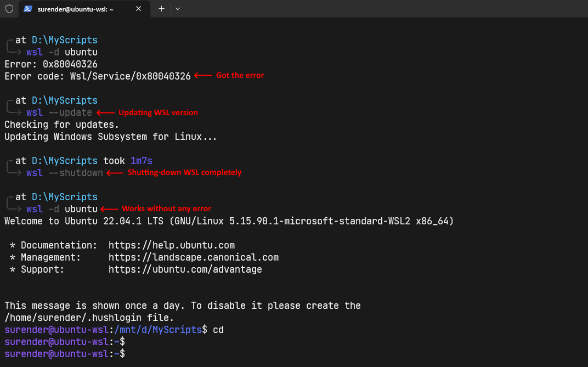This screenshot has width=588, height=367.
Task: Close the surender@ubuntu-wsl terminal tab
Action: (138, 9)
